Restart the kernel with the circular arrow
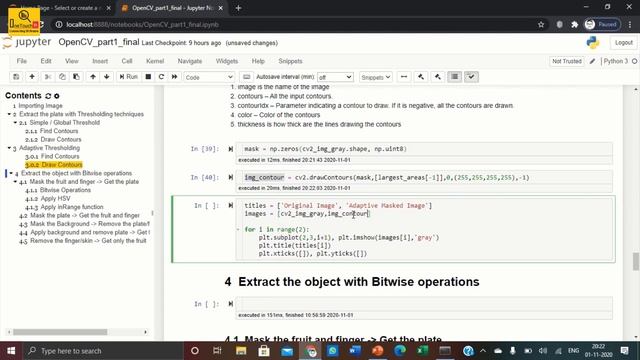Image resolution: width=640 pixels, height=360 pixels. 161,77
